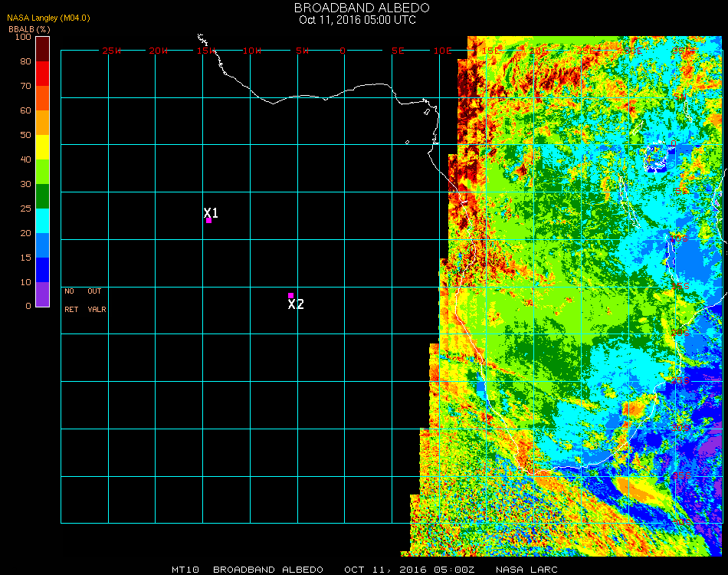Pick the light green 30-40 legend swatch
The width and height of the screenshot is (728, 575).
43,172
